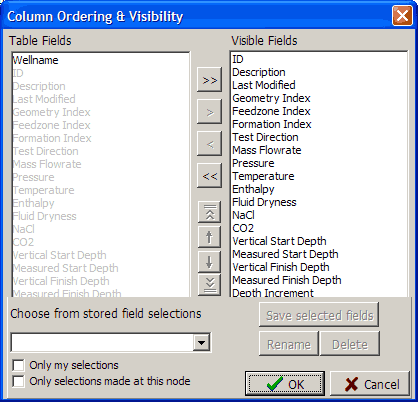
Task: Check Only selections made at this node
Action: [18, 381]
